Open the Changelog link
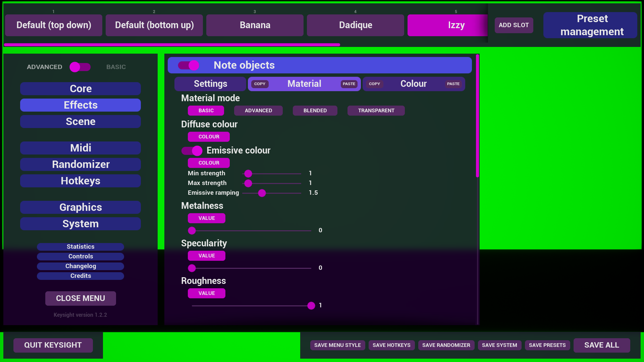This screenshot has height=362, width=644. click(x=80, y=266)
